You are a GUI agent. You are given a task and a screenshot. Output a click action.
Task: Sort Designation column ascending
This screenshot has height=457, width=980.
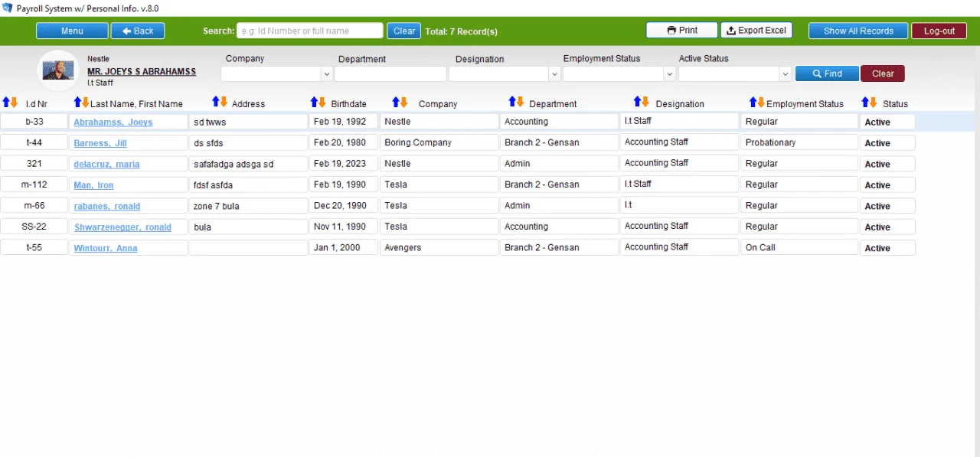pos(637,102)
